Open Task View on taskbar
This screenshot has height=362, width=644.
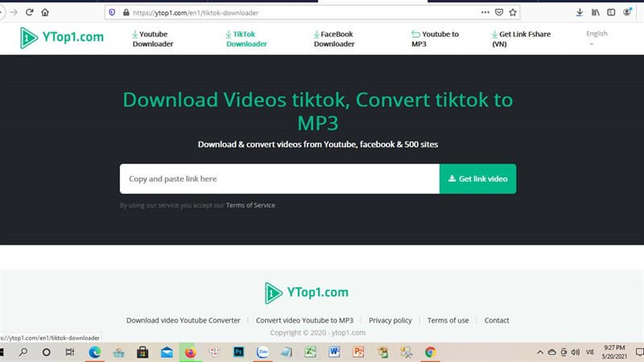click(x=70, y=352)
